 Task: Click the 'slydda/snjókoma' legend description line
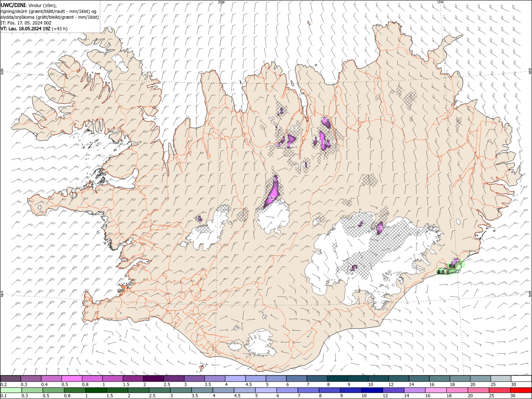point(49,17)
